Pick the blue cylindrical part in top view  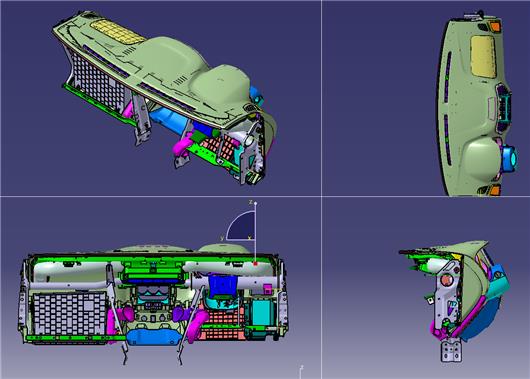(510, 158)
